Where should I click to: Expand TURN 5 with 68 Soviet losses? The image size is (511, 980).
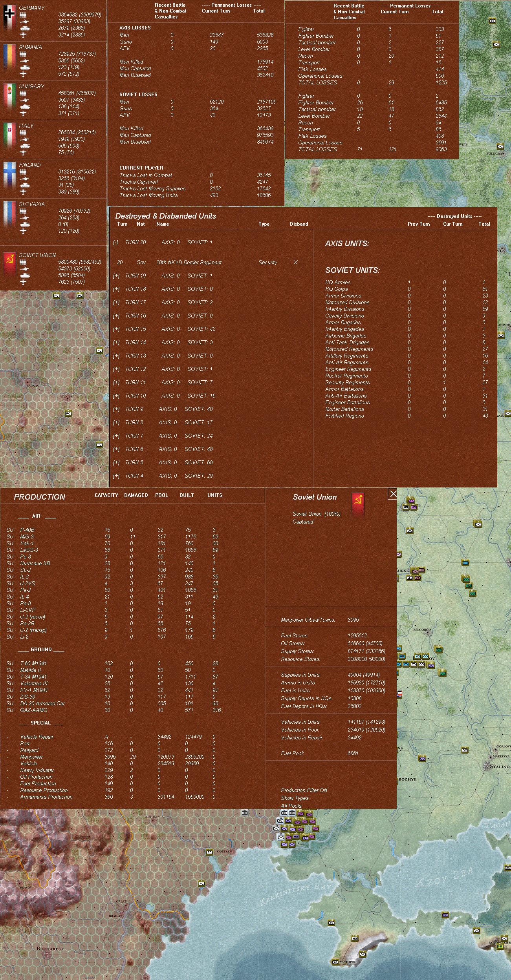pos(116,463)
